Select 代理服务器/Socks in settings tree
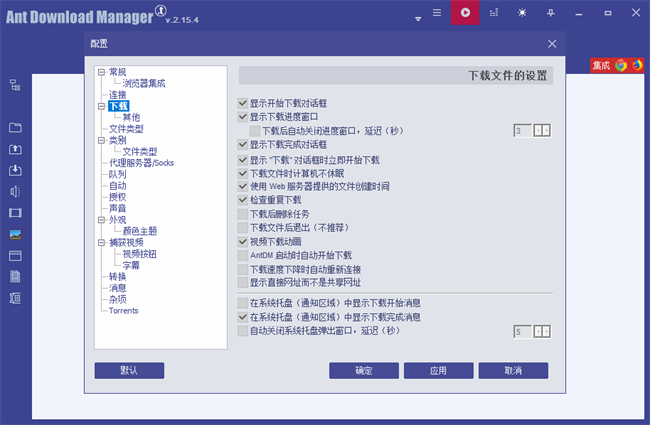 [x=141, y=163]
